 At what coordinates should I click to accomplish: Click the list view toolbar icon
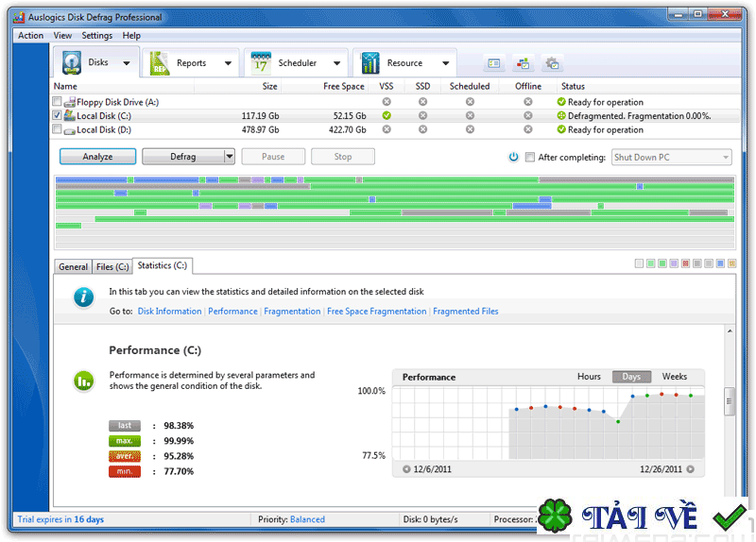[x=493, y=63]
